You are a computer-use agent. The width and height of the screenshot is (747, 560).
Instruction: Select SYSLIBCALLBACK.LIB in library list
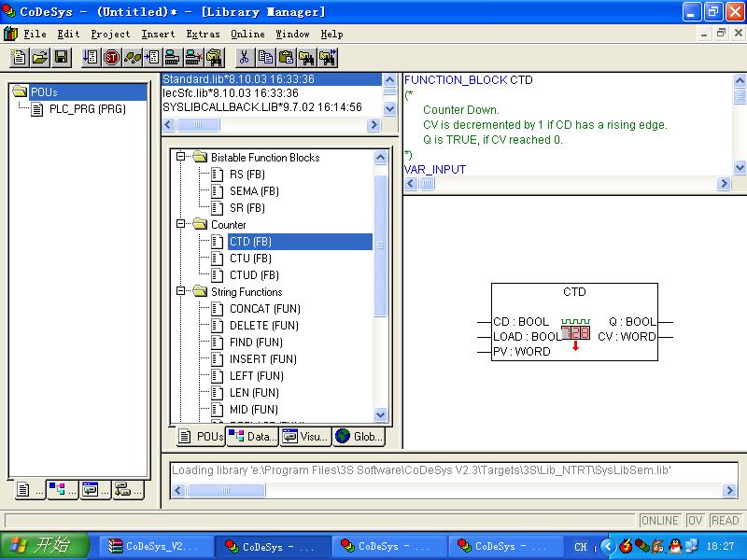tap(262, 106)
